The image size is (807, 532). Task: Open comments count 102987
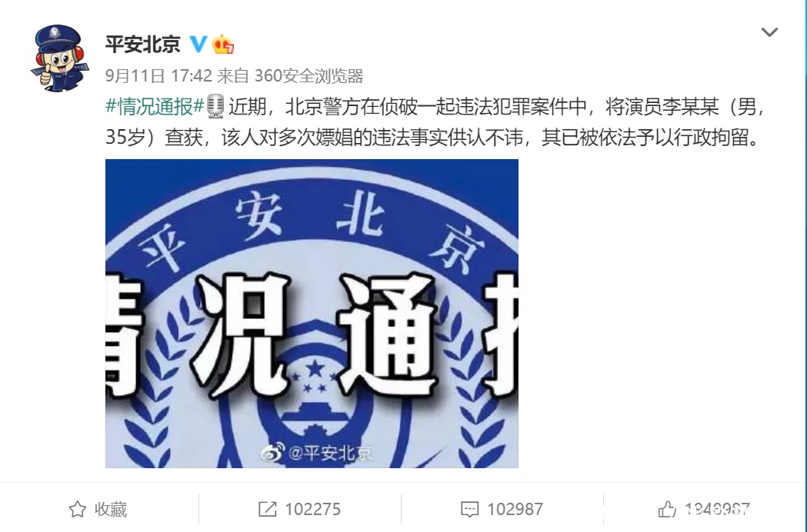pos(515,509)
